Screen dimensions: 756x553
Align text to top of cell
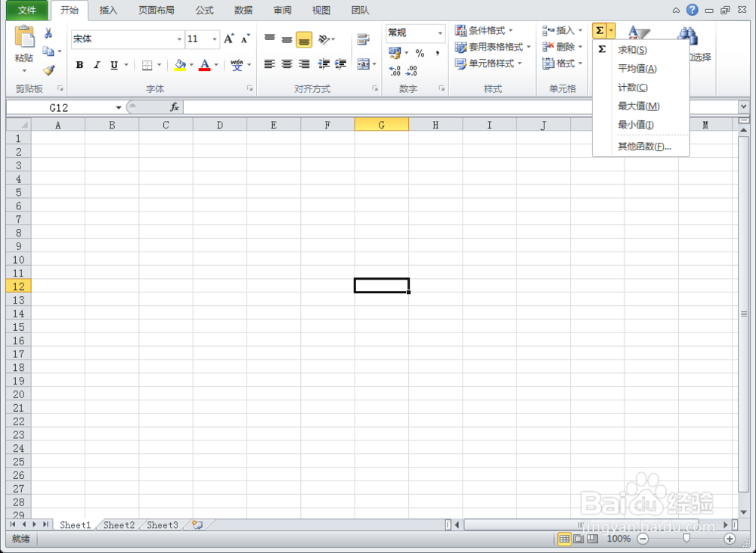(270, 39)
